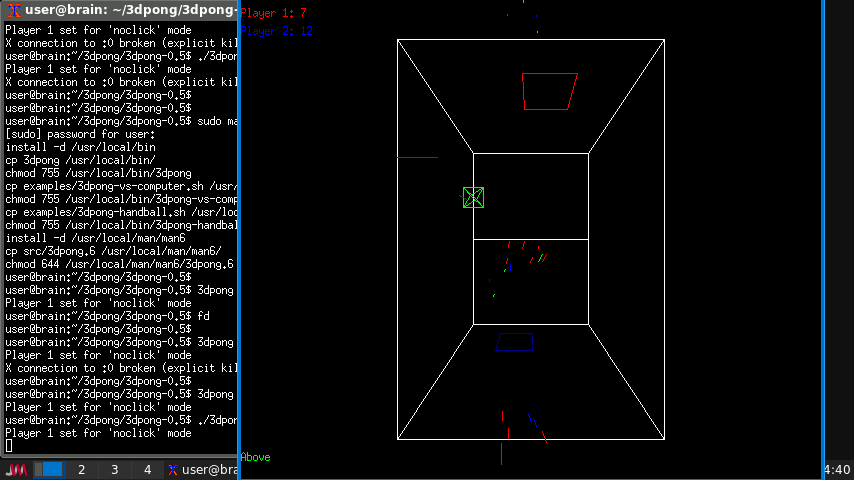854x480 pixels.
Task: Click the Player 1 score text
Action: (x=274, y=14)
